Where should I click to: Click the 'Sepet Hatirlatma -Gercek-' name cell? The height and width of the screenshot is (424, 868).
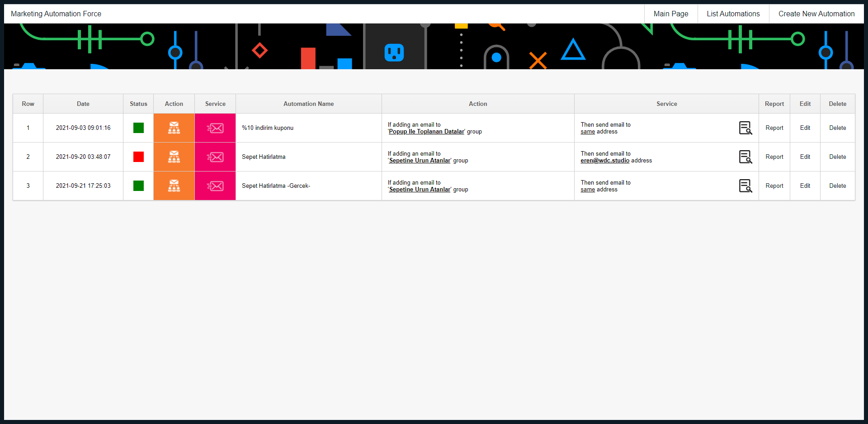coord(309,186)
